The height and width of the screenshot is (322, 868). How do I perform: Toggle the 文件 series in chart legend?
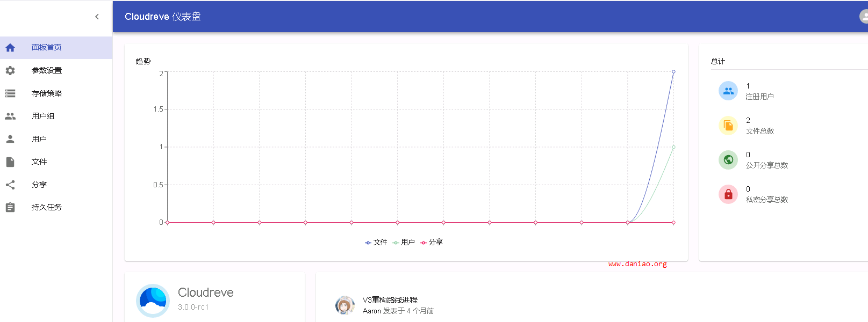tap(376, 243)
